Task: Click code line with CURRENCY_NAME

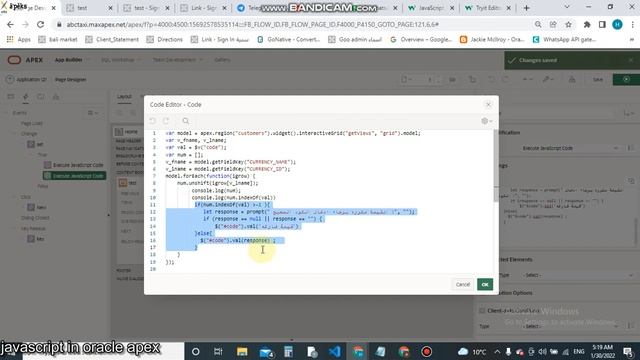Action: pyautogui.click(x=231, y=162)
